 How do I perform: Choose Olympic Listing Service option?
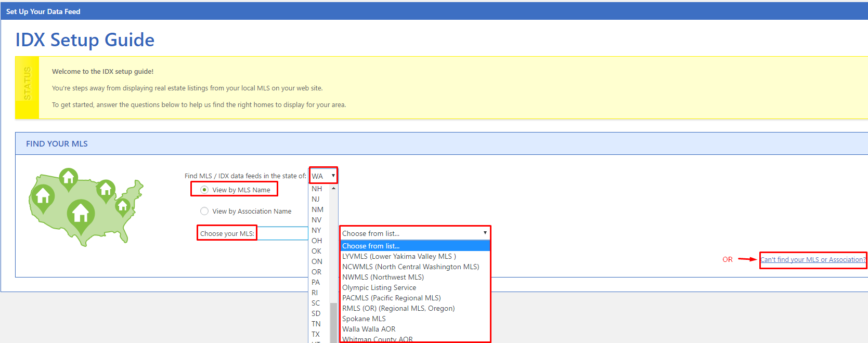point(379,287)
